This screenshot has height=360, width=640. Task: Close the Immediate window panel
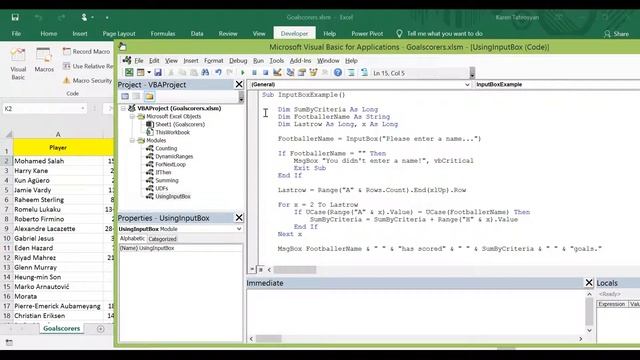[x=589, y=282]
